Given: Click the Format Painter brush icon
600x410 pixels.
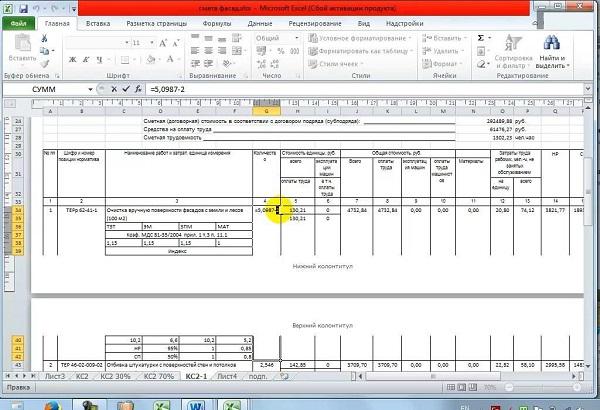Looking at the screenshot, I should coord(45,64).
